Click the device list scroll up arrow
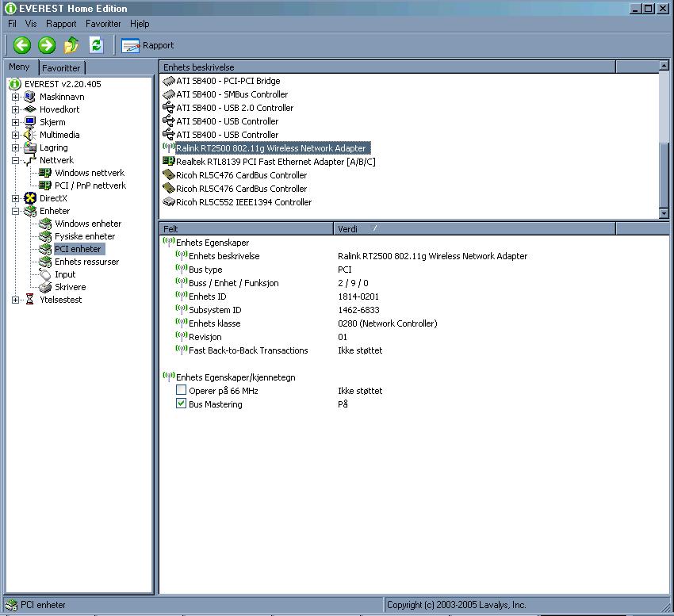Viewport: 674px width, 616px height. pos(664,66)
